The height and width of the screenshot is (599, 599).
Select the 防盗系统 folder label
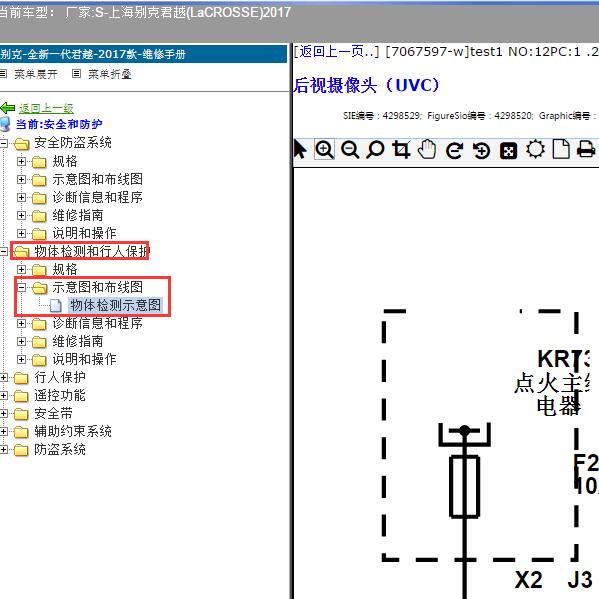pos(60,449)
